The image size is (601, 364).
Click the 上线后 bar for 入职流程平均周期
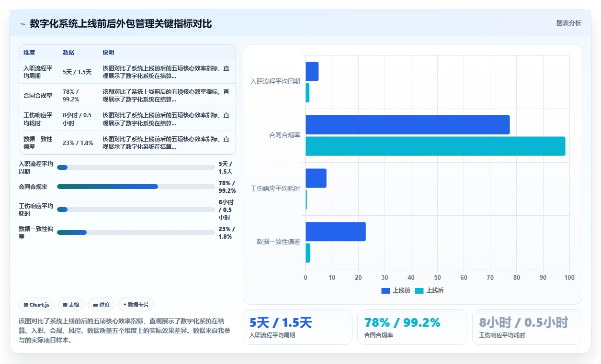click(307, 93)
